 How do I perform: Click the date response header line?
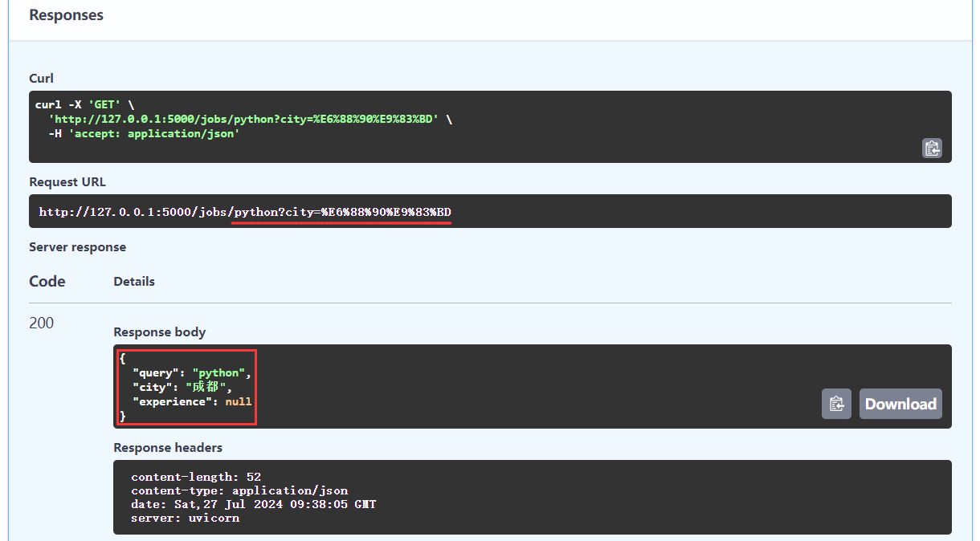pyautogui.click(x=253, y=504)
